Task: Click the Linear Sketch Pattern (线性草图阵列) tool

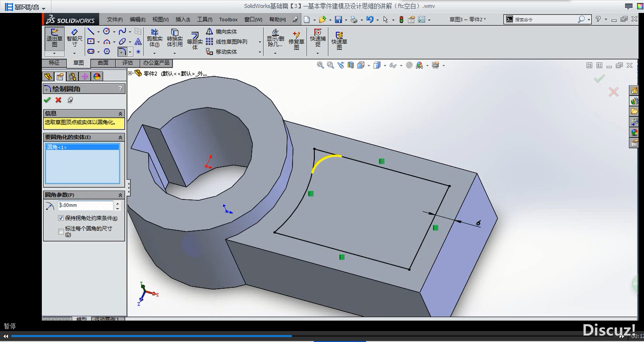Action: [x=227, y=42]
